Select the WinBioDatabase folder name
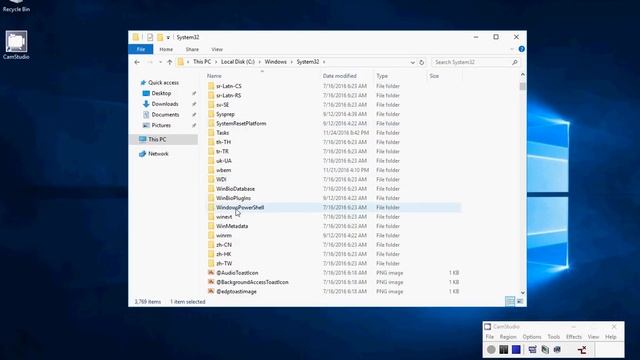640x360 pixels. coord(236,189)
